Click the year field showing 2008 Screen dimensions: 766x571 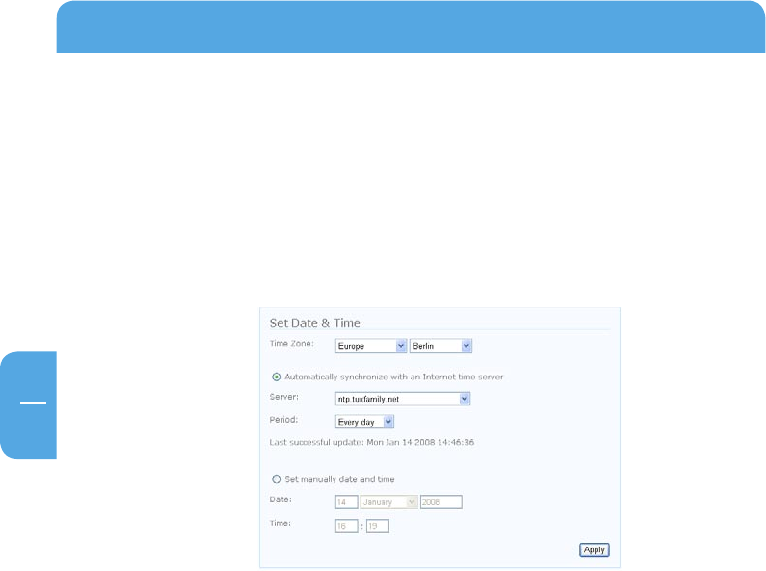click(x=441, y=502)
